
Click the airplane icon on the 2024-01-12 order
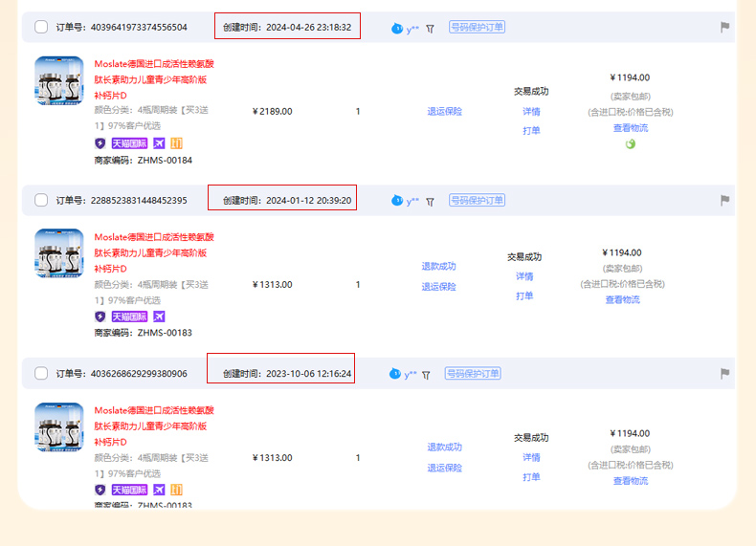pos(159,317)
